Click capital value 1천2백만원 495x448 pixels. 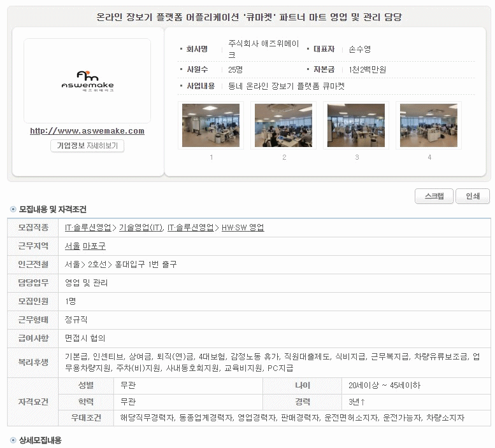367,69
